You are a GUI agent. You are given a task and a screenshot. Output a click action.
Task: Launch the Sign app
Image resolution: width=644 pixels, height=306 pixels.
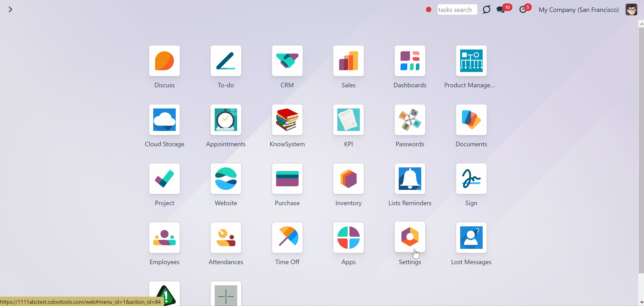pyautogui.click(x=471, y=179)
